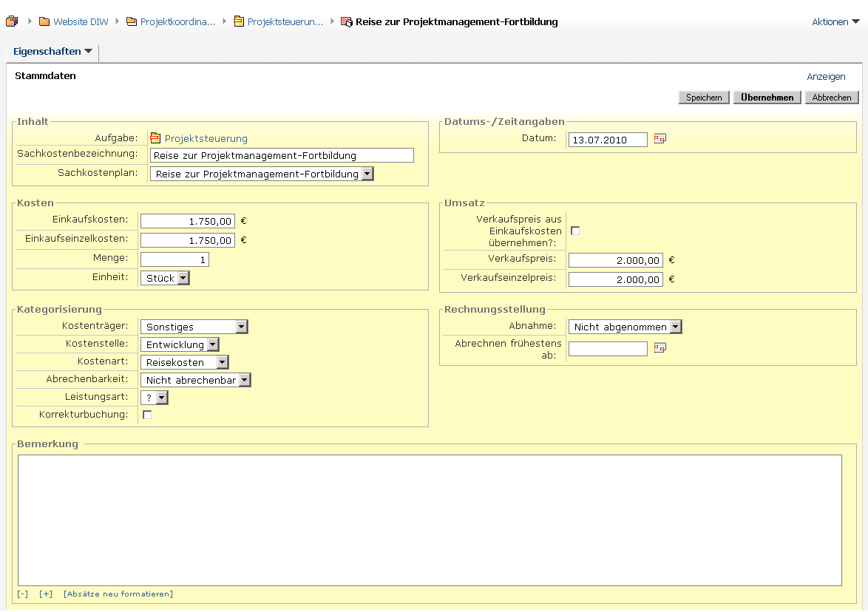
Task: Click the Projektsteuerung task icon in breadcrumb
Action: [239, 22]
